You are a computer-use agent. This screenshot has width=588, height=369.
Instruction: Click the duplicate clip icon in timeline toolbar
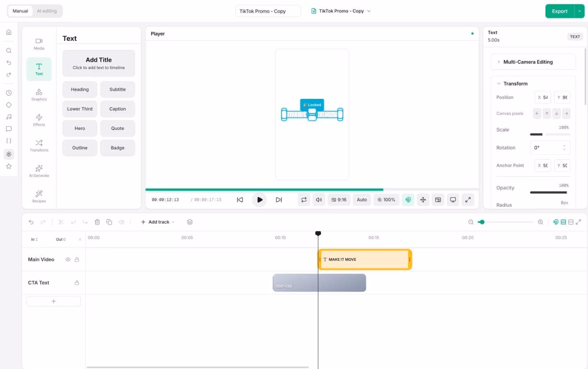click(109, 222)
